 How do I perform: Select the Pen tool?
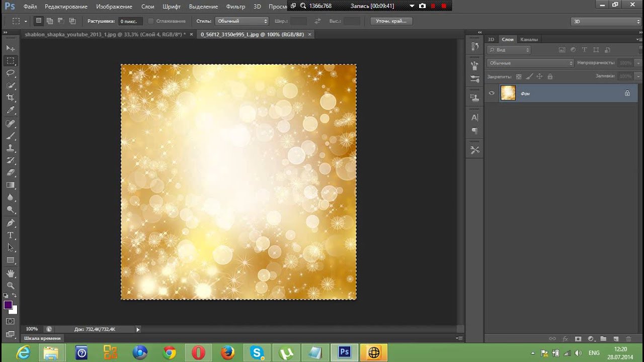pos(11,223)
